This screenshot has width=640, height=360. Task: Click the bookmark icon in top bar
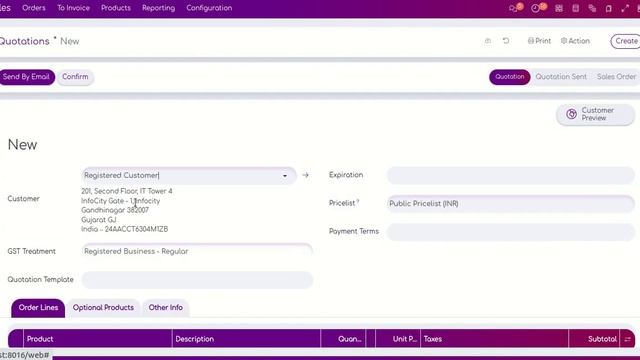click(609, 8)
